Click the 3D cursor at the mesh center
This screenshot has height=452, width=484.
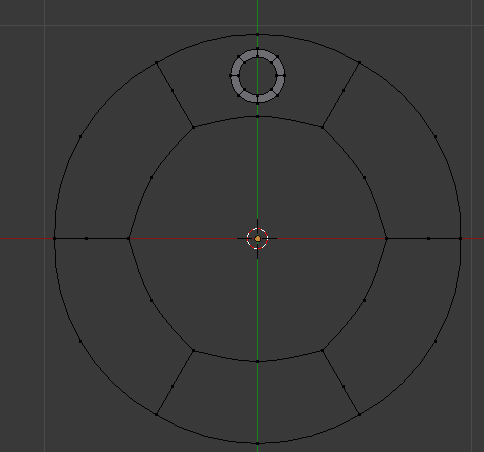point(257,239)
